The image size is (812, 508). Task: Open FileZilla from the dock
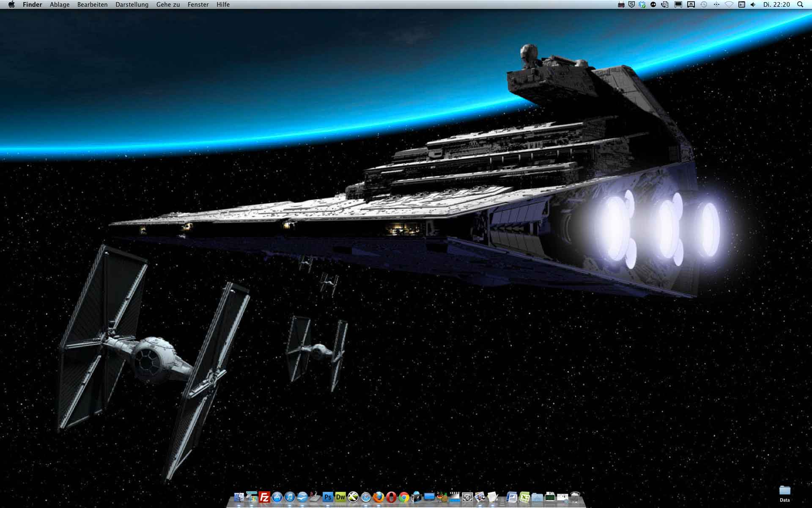coord(264,497)
